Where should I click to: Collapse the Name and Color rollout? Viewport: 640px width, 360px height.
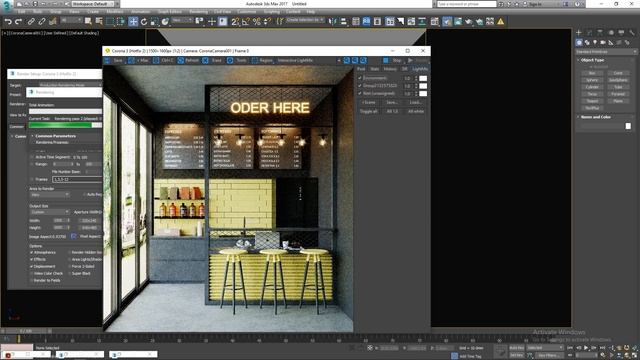[x=596, y=117]
